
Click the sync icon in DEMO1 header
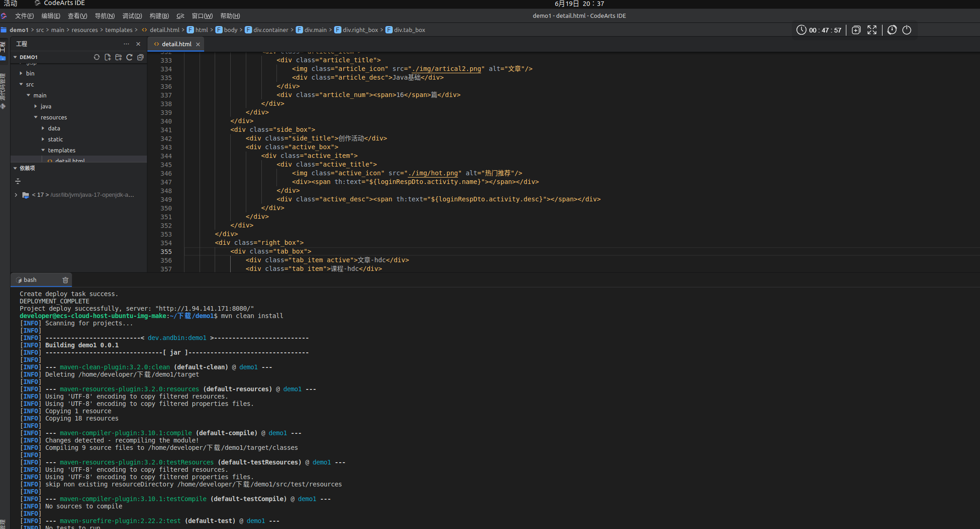click(x=97, y=57)
